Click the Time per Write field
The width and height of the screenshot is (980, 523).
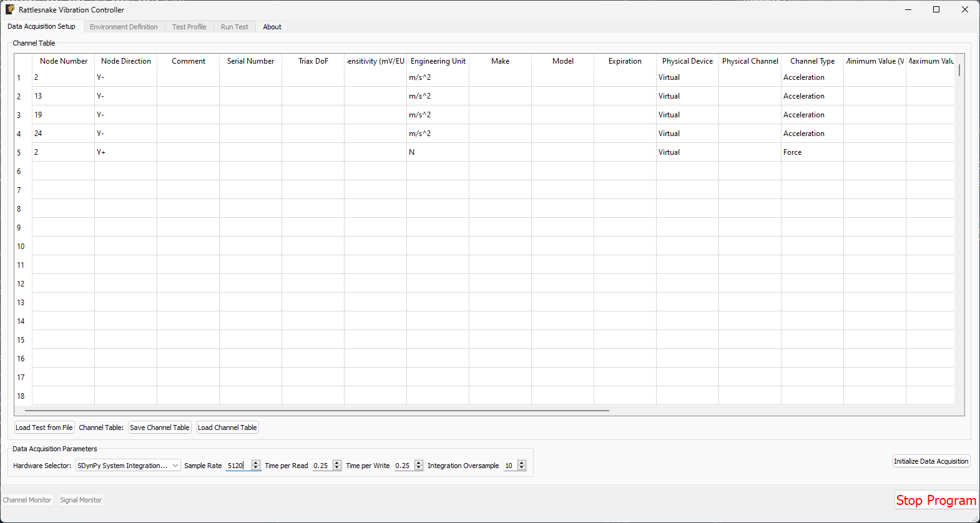pos(404,466)
